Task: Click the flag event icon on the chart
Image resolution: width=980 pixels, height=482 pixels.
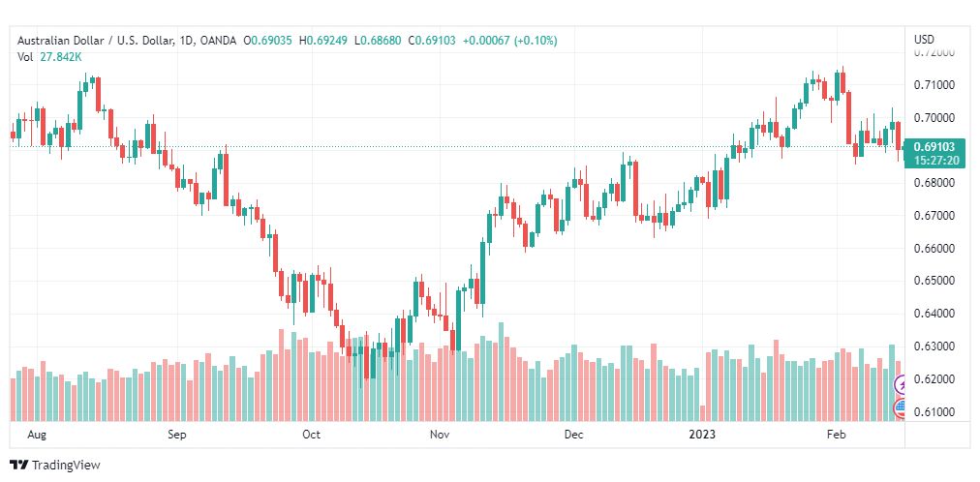Action: (900, 408)
